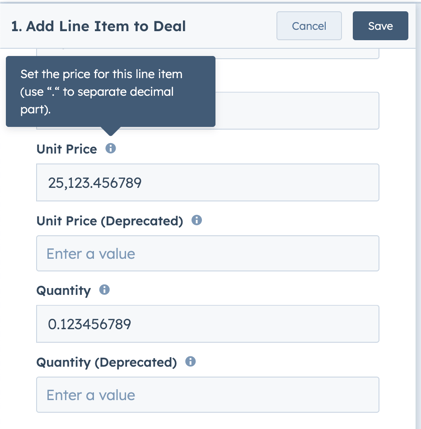Click the "1. Add Line Item to Deal" title
421x429 pixels.
point(98,26)
